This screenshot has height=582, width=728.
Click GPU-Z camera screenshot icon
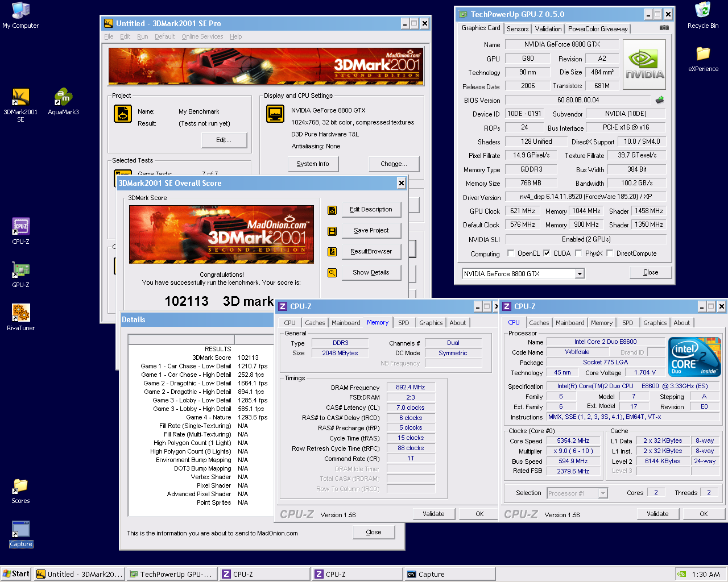point(664,27)
